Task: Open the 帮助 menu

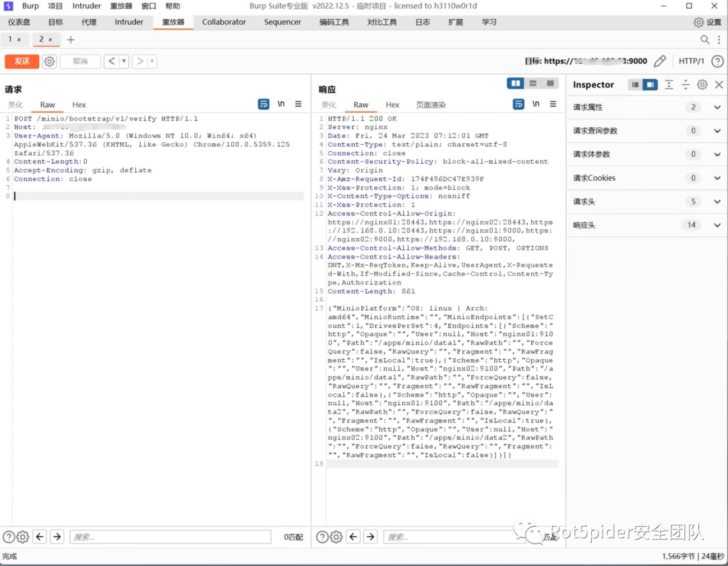Action: tap(173, 6)
